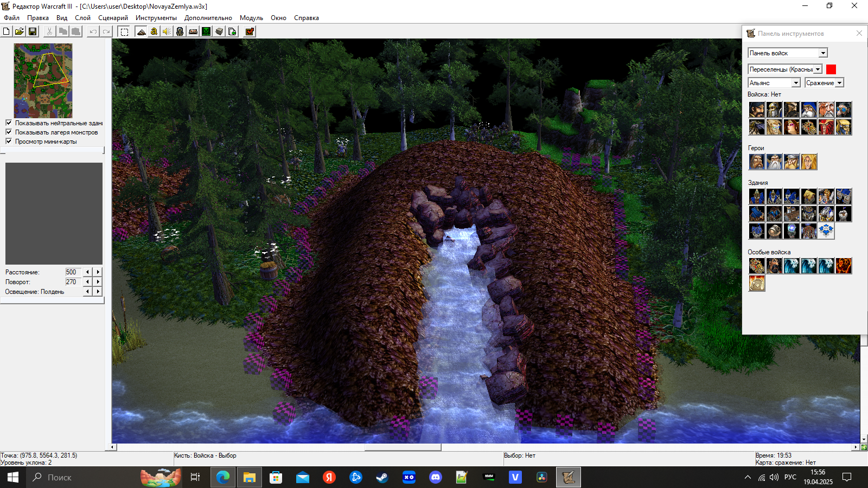Open the 'Сражение' dropdown
The image size is (868, 488).
839,83
